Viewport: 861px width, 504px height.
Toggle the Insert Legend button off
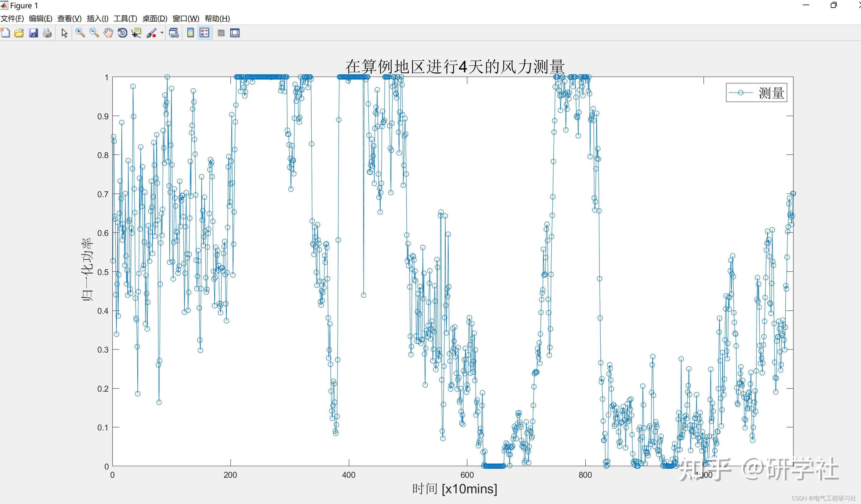pos(204,33)
